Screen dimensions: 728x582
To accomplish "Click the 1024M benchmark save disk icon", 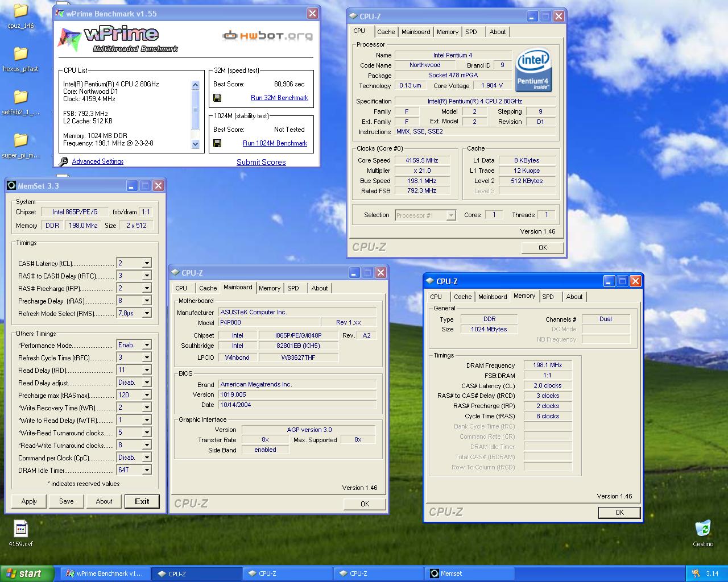I will tap(217, 143).
